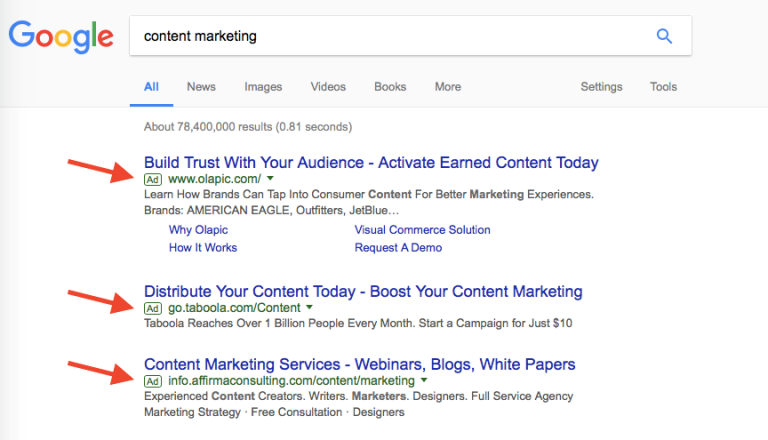The height and width of the screenshot is (440, 768).
Task: Open the Settings menu
Action: [x=601, y=87]
